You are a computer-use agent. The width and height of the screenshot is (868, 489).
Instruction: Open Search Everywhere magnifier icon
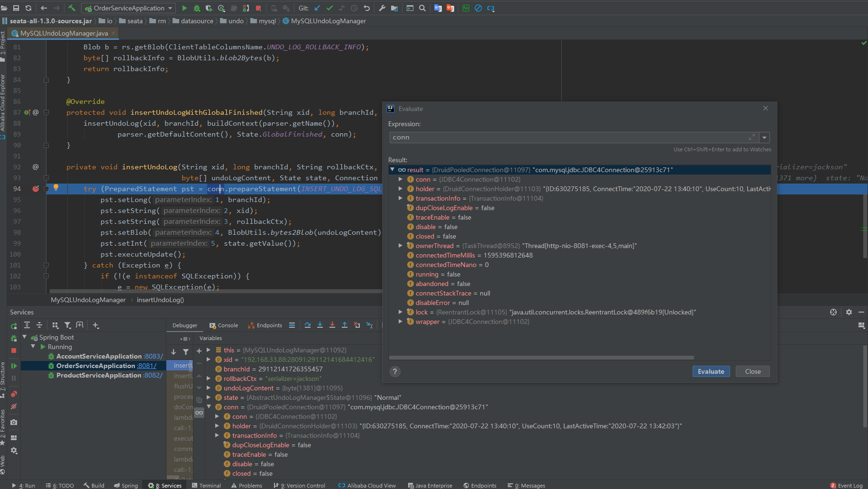coord(422,8)
